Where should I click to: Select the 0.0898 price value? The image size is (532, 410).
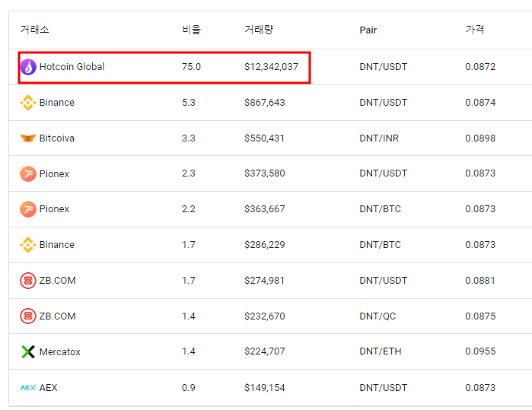(x=480, y=138)
